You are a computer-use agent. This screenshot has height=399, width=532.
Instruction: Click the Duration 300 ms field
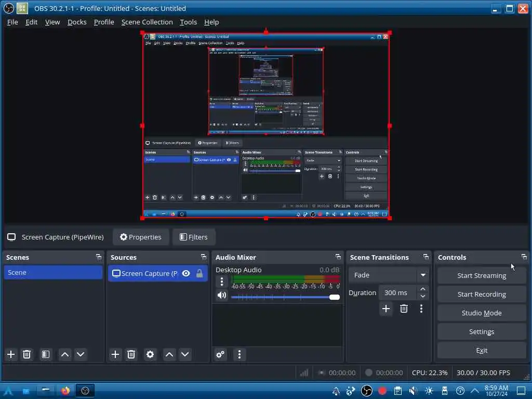pyautogui.click(x=398, y=292)
